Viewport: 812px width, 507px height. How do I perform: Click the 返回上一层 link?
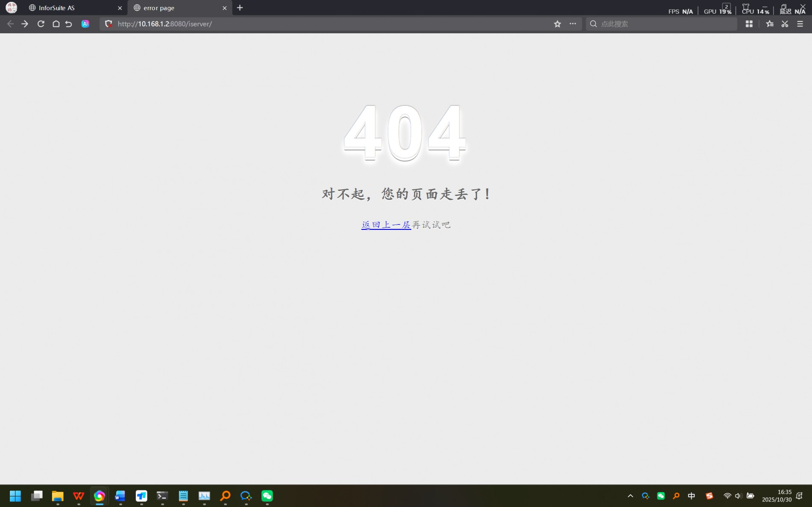[x=385, y=225]
